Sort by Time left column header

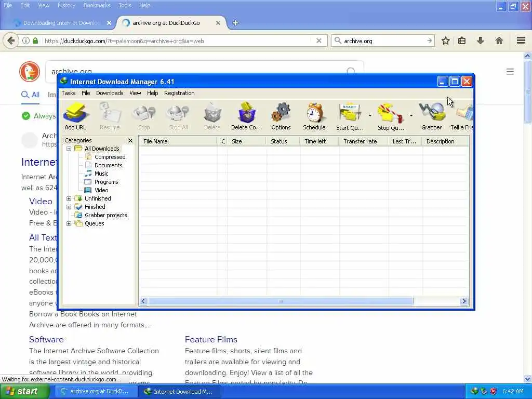coord(320,141)
